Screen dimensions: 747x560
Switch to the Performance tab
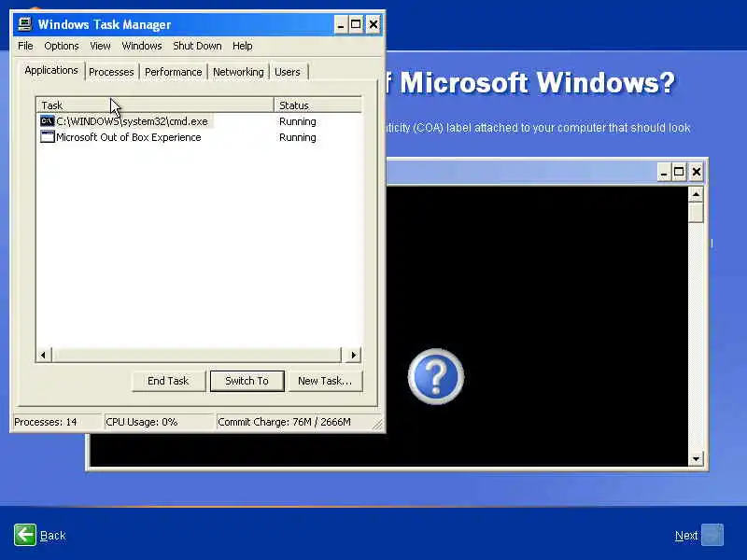pyautogui.click(x=174, y=72)
